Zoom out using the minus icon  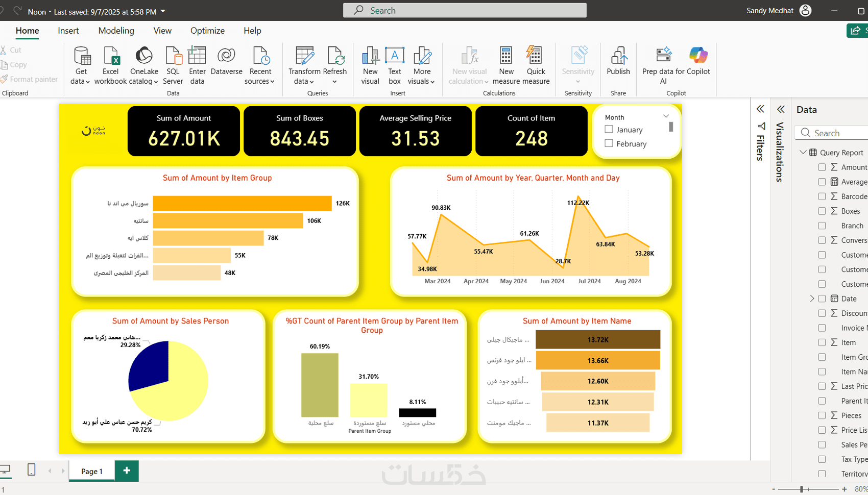click(774, 489)
